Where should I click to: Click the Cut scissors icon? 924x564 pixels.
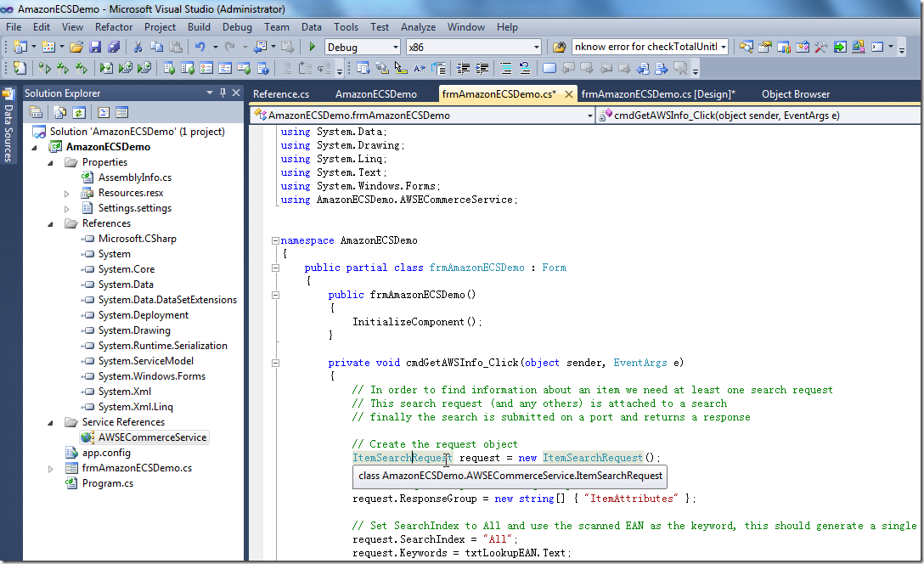coord(139,48)
